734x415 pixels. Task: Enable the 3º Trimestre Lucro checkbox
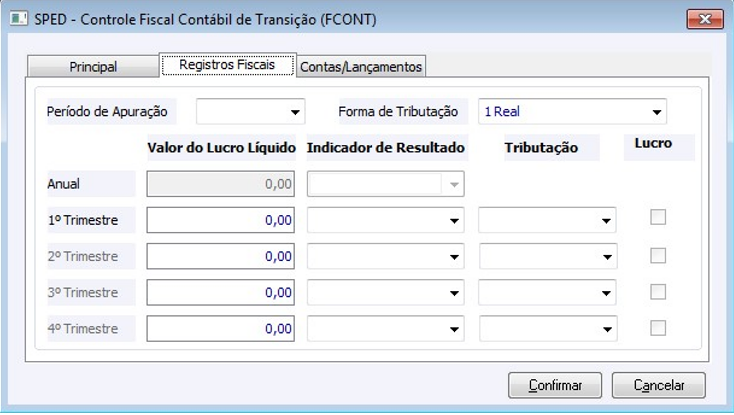pos(658,291)
